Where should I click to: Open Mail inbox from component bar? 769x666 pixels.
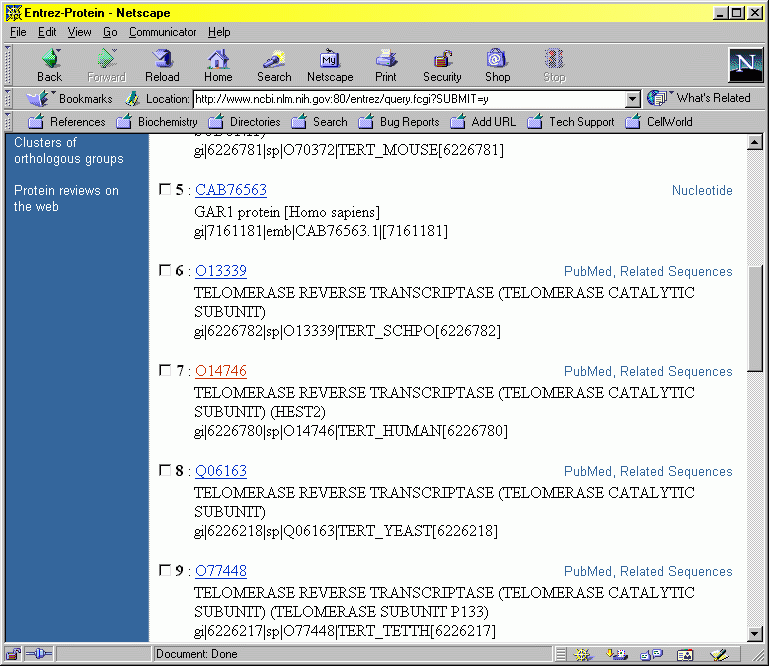(x=616, y=654)
